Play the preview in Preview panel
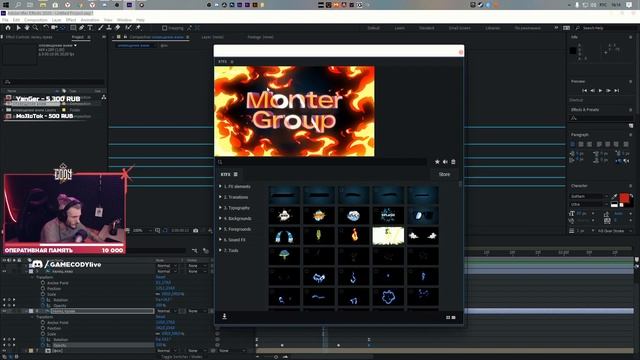This screenshot has height=360, width=640. point(600,91)
